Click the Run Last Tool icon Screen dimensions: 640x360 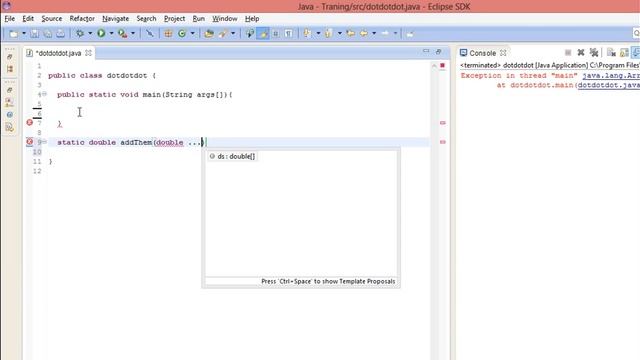(x=122, y=33)
